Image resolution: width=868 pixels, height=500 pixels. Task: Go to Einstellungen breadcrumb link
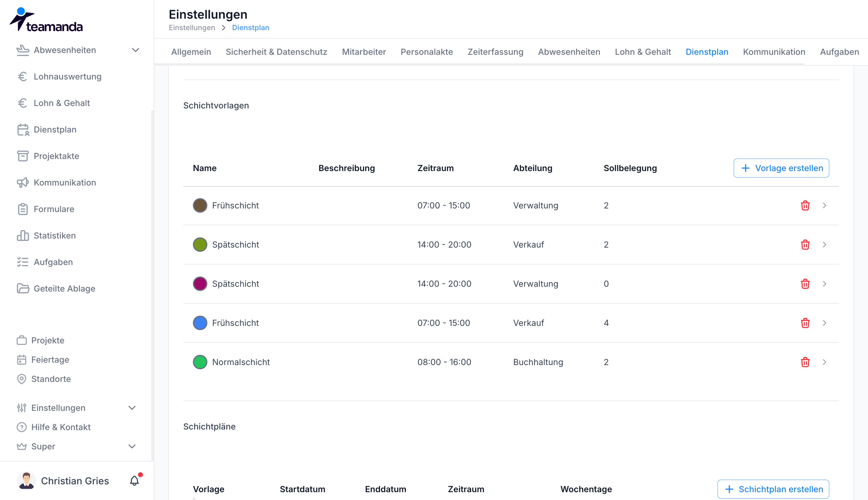coord(192,27)
